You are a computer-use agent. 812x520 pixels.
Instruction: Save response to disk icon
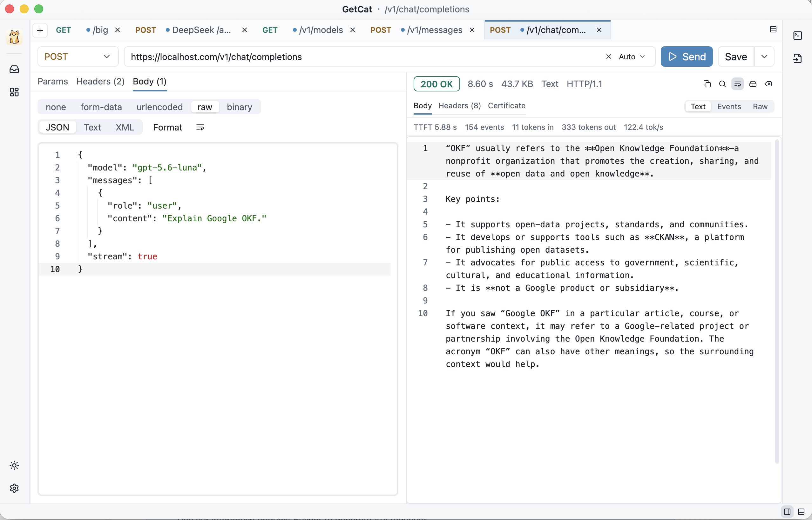(753, 84)
